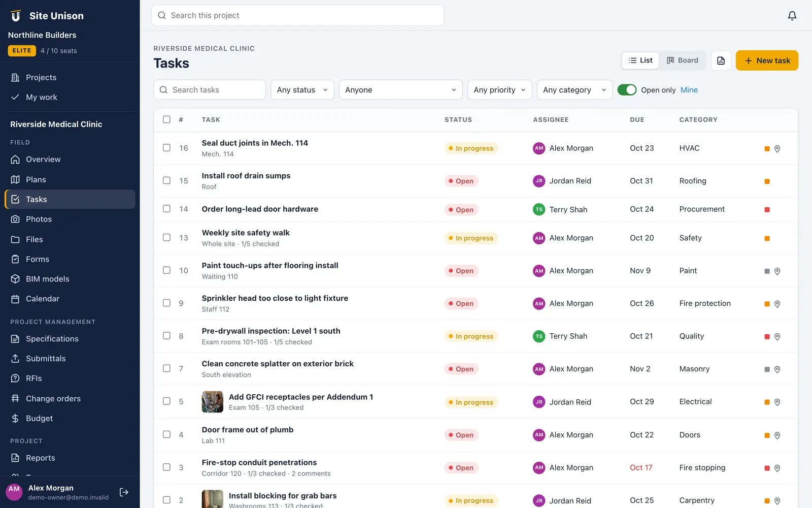Click the Search tasks field
812x508 pixels.
coord(210,90)
